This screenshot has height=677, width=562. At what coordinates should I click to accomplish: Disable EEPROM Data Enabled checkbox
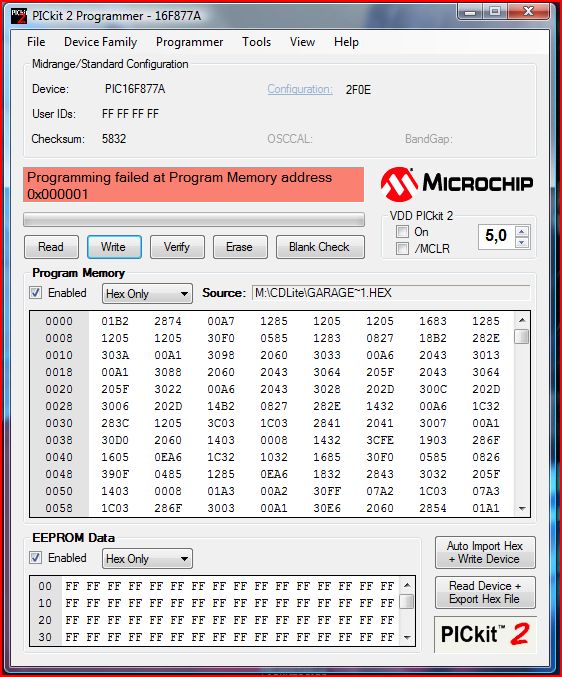(x=36, y=558)
